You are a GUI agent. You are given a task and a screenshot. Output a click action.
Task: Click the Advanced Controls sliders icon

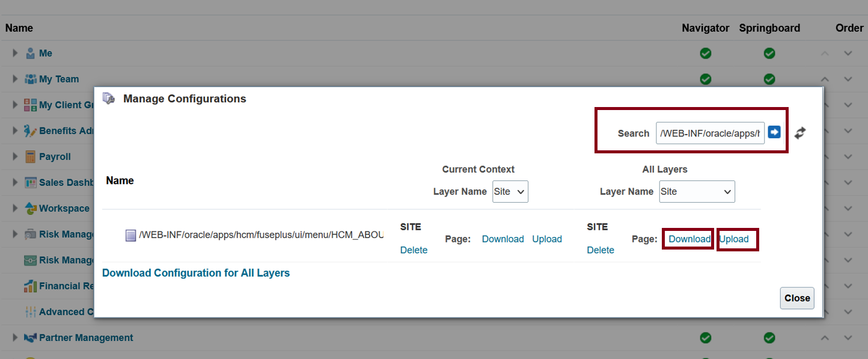31,312
